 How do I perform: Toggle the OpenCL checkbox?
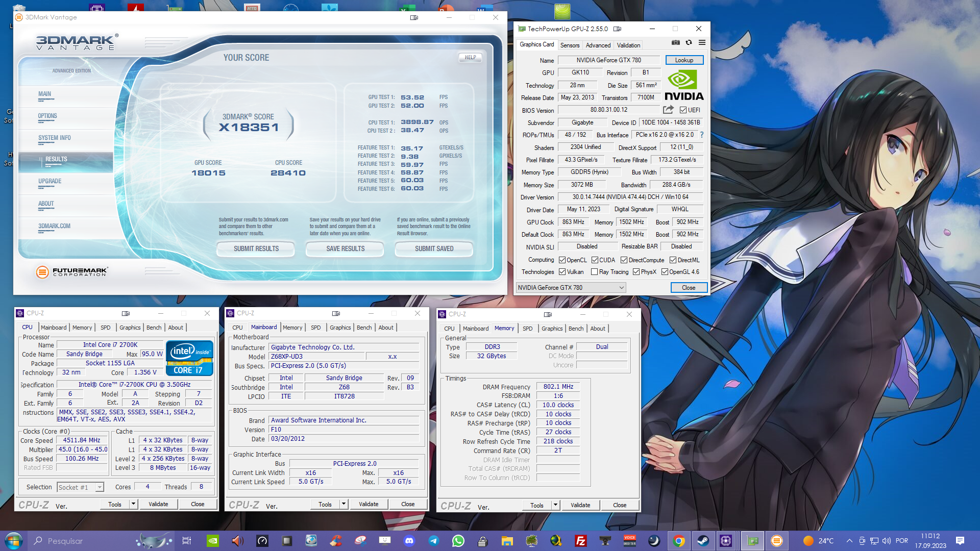point(562,260)
